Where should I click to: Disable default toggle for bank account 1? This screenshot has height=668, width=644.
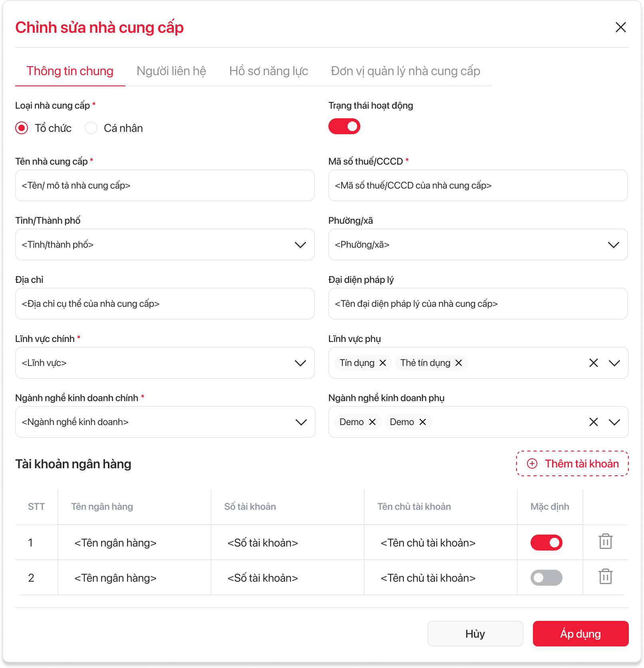[x=546, y=543]
